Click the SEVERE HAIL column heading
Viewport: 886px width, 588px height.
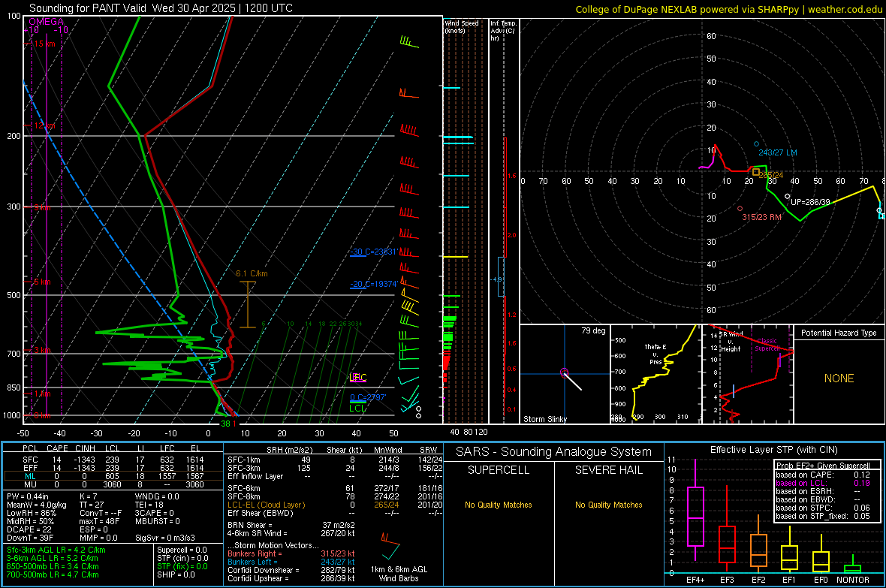[608, 470]
